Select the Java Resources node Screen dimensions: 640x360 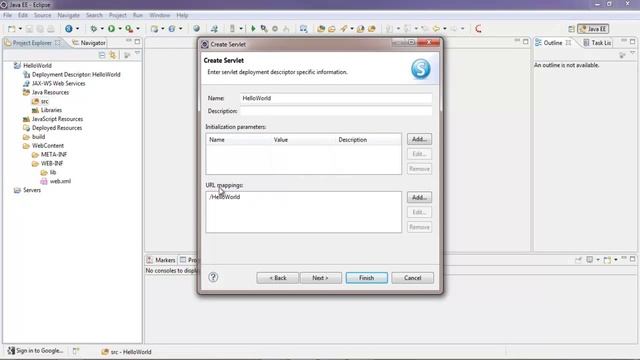50,92
